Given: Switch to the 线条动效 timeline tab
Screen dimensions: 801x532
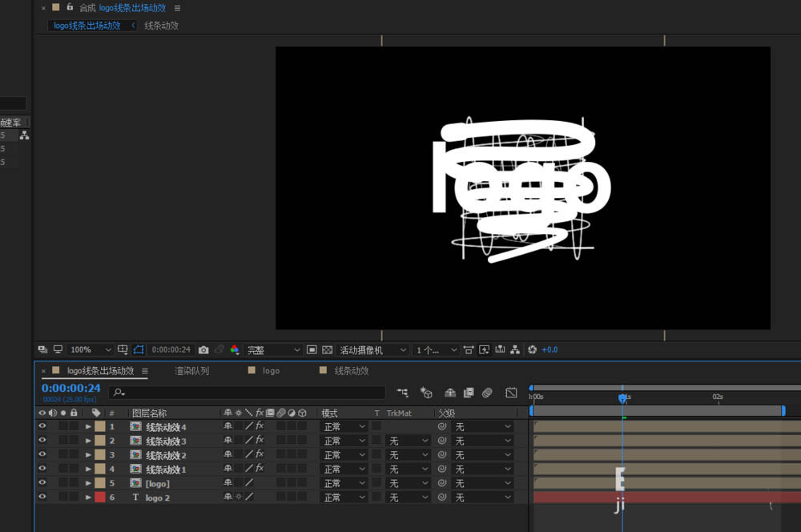Looking at the screenshot, I should [x=351, y=371].
